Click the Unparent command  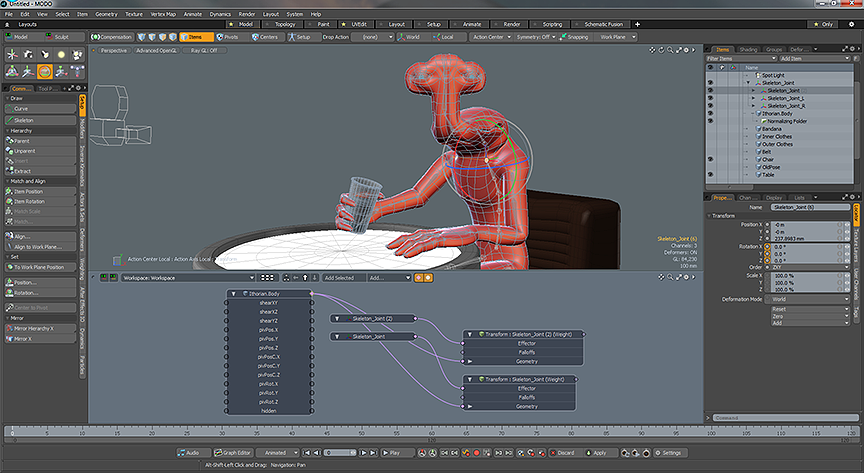point(40,150)
